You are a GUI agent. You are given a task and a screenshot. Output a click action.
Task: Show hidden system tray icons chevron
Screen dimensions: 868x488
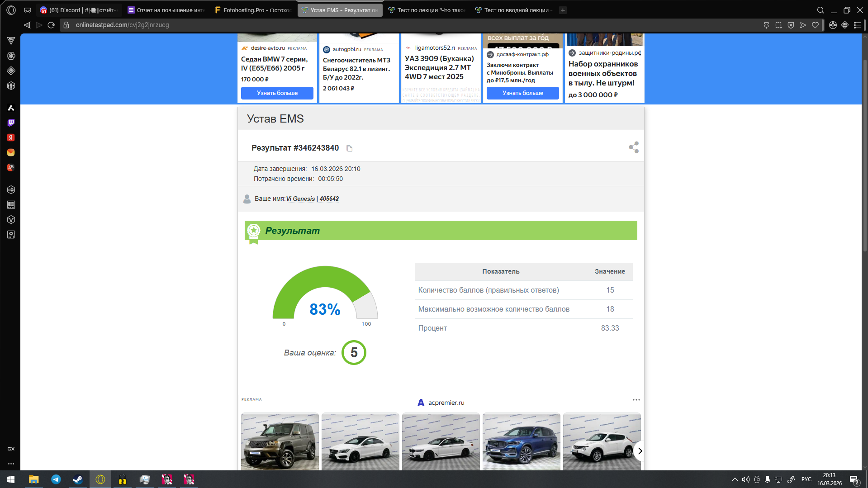pos(735,479)
